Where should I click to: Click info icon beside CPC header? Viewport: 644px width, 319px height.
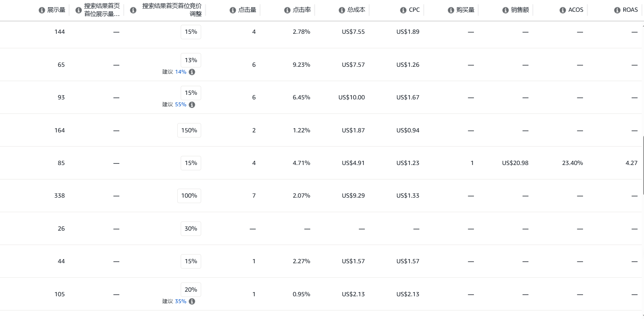(403, 10)
